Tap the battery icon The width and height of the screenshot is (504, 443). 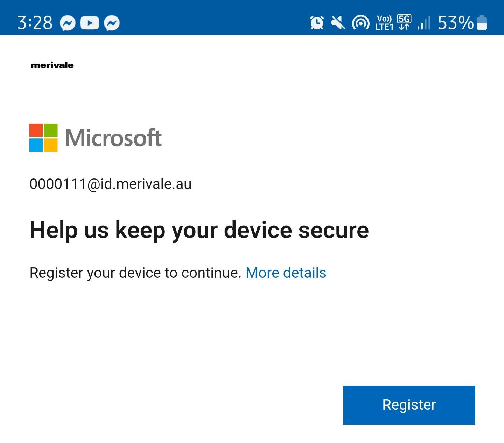point(482,23)
